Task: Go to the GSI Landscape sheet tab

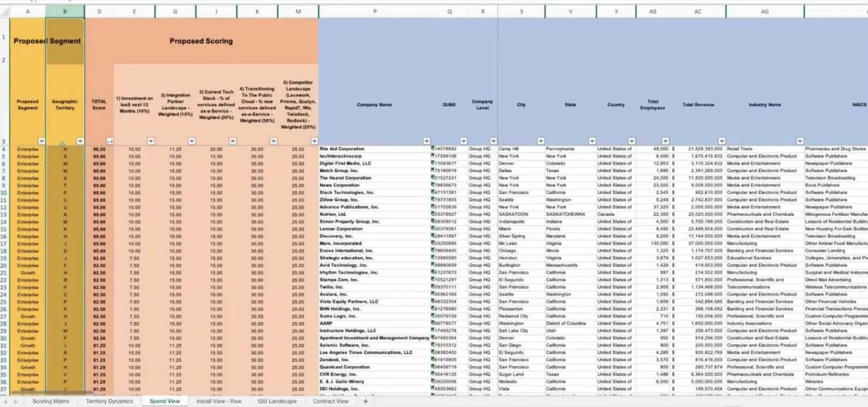Action: [x=277, y=401]
